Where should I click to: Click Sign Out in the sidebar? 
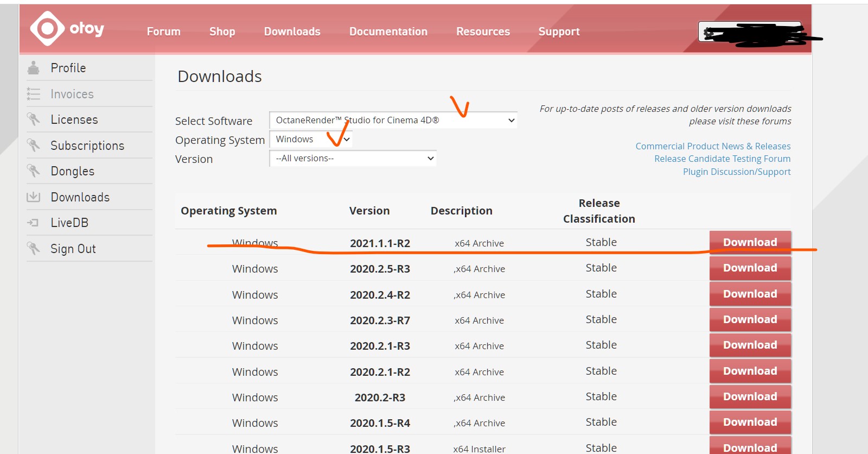pos(73,249)
